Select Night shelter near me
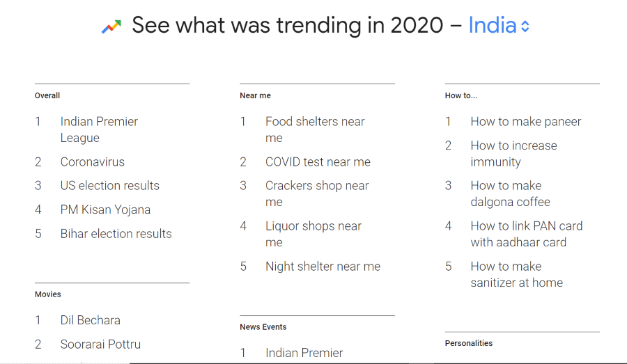 (x=323, y=267)
